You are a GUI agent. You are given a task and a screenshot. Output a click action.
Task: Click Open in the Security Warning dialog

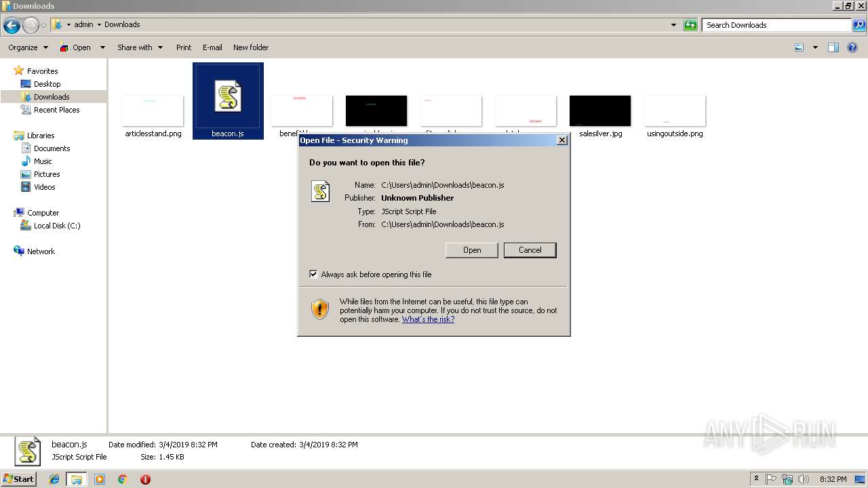pyautogui.click(x=472, y=250)
